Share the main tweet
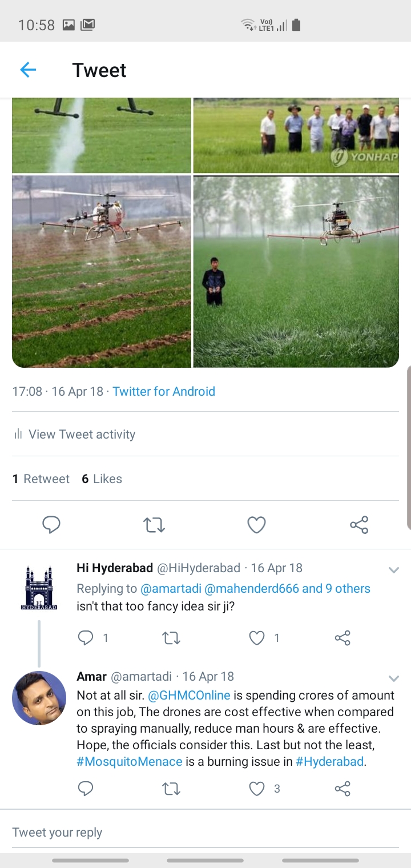Screen dimensions: 411x868 coord(359,524)
